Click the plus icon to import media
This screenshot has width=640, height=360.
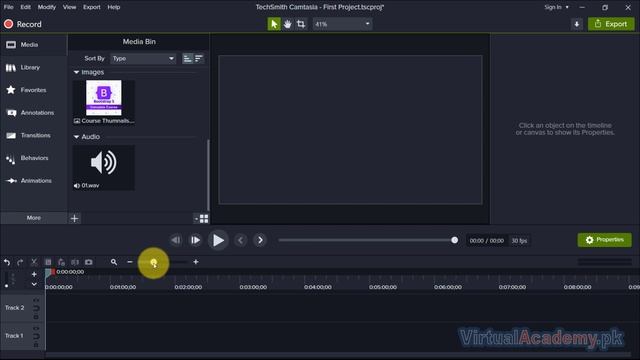pyautogui.click(x=74, y=218)
